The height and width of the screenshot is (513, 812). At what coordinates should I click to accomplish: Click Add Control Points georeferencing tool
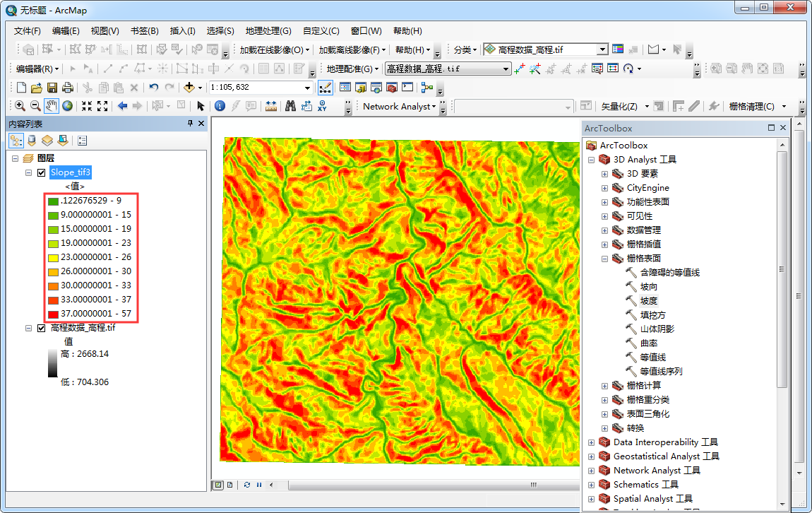[520, 69]
